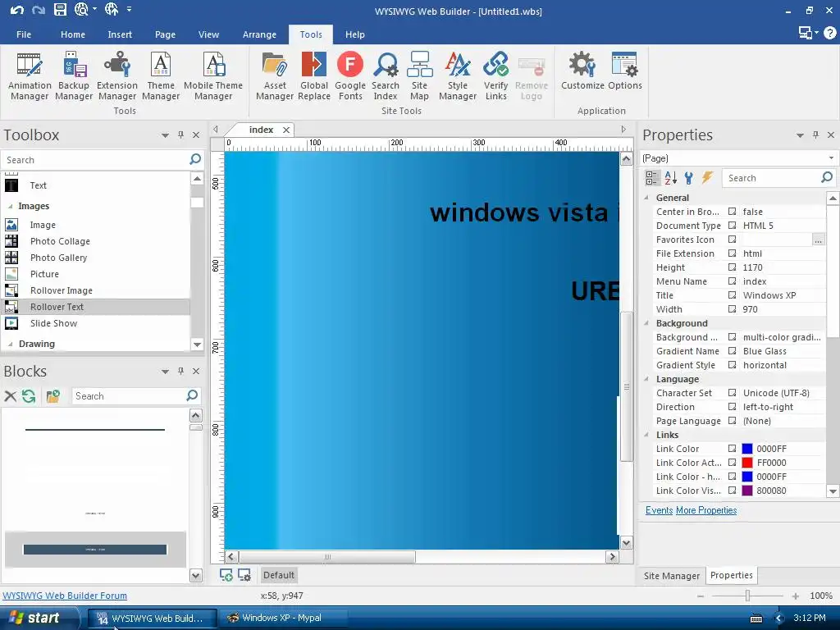This screenshot has height=630, width=840.
Task: Collapse the General properties section
Action: pyautogui.click(x=646, y=198)
